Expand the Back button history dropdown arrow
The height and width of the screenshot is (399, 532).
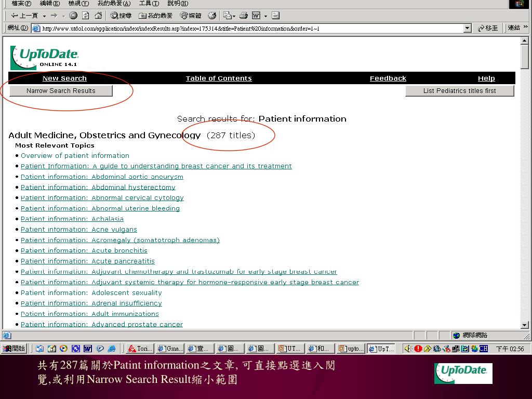[x=44, y=16]
